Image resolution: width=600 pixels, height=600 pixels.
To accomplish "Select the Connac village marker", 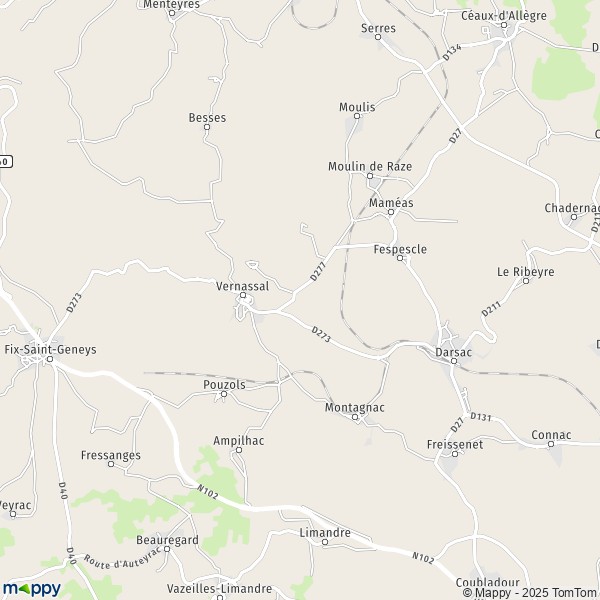I will pos(551,444).
